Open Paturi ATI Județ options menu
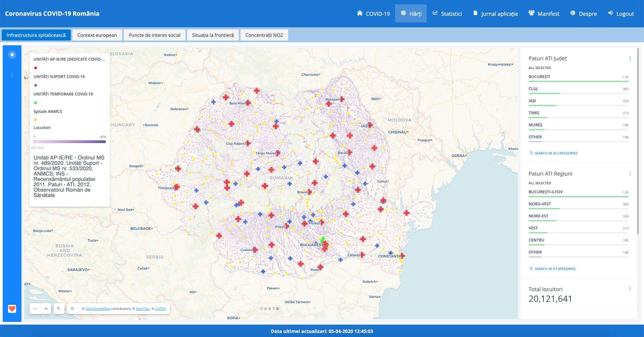The image size is (644, 337). 630,58
